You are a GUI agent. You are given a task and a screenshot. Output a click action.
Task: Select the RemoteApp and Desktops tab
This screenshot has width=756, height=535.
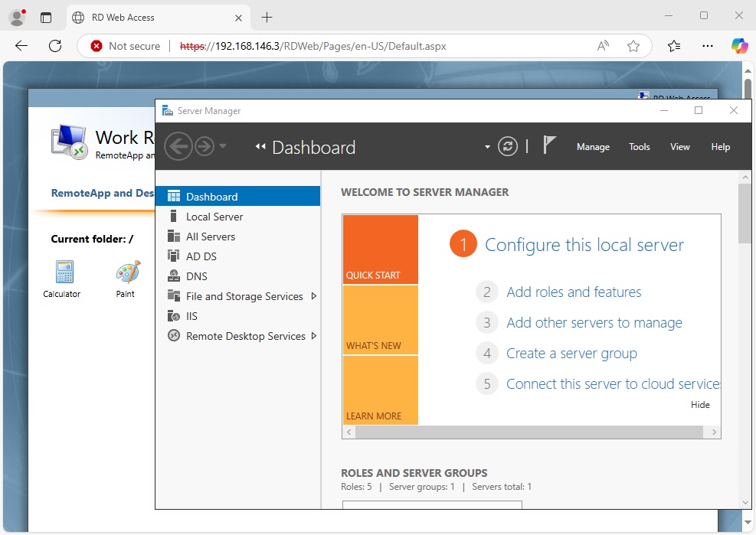tap(102, 193)
